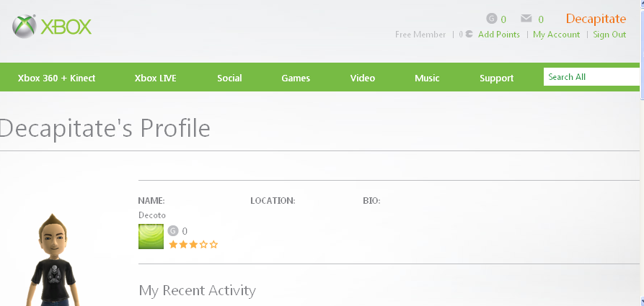Open the header Gamerscore G icon

[491, 19]
